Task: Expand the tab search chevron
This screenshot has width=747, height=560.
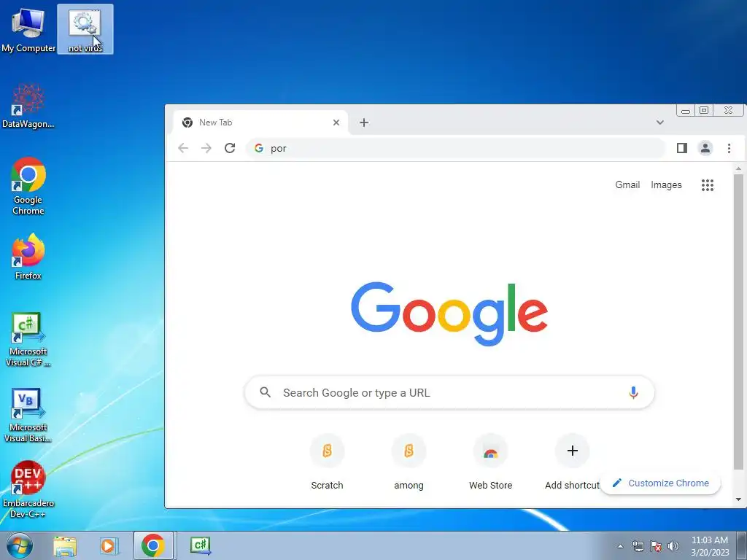Action: point(659,122)
